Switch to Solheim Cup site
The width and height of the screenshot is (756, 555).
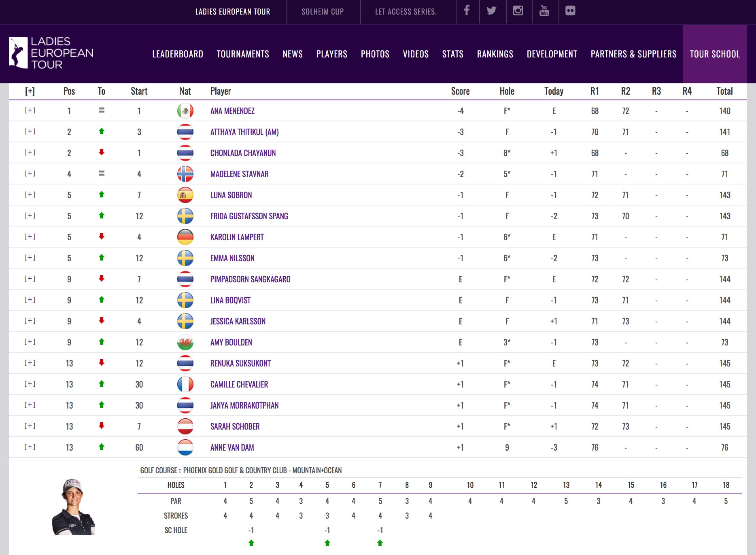tap(323, 12)
